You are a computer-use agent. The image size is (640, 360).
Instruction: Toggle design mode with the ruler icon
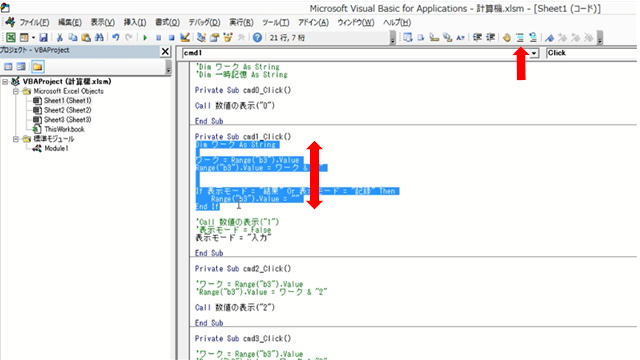185,38
